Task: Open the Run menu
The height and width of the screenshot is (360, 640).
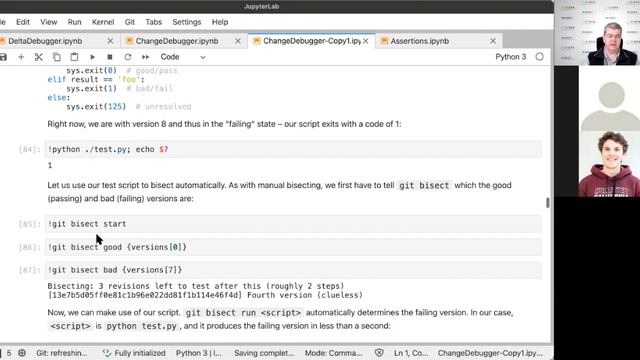Action: pyautogui.click(x=74, y=22)
